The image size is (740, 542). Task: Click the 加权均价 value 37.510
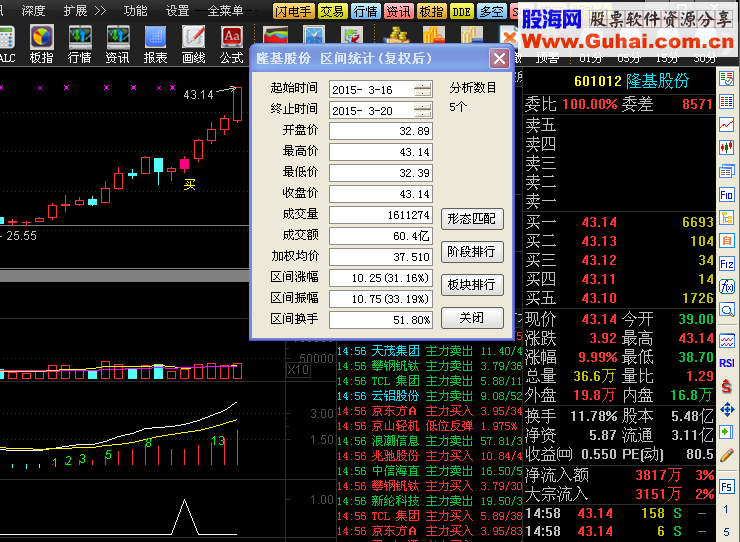381,257
